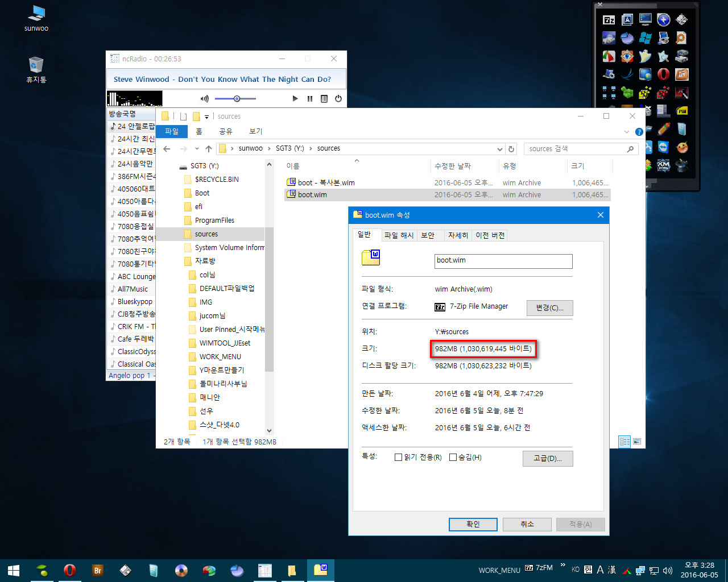Screen dimensions: 728x582
Task: Cancel properties dialog with 취소
Action: [x=527, y=524]
